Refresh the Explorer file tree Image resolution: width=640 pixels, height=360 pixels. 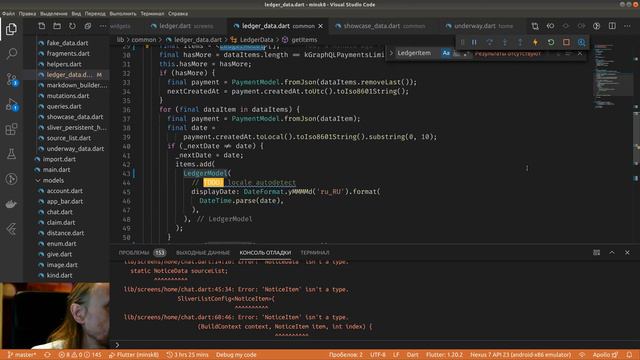tap(72, 26)
